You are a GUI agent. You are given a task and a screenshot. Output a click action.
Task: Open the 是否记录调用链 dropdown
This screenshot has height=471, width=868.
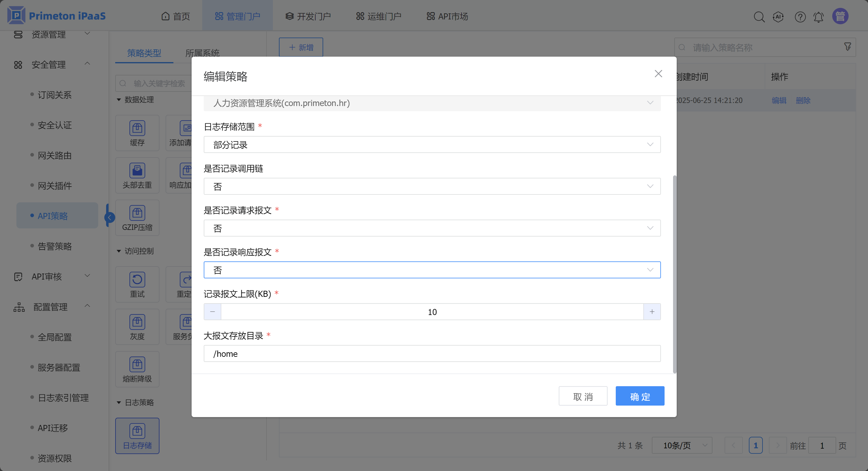coord(432,186)
